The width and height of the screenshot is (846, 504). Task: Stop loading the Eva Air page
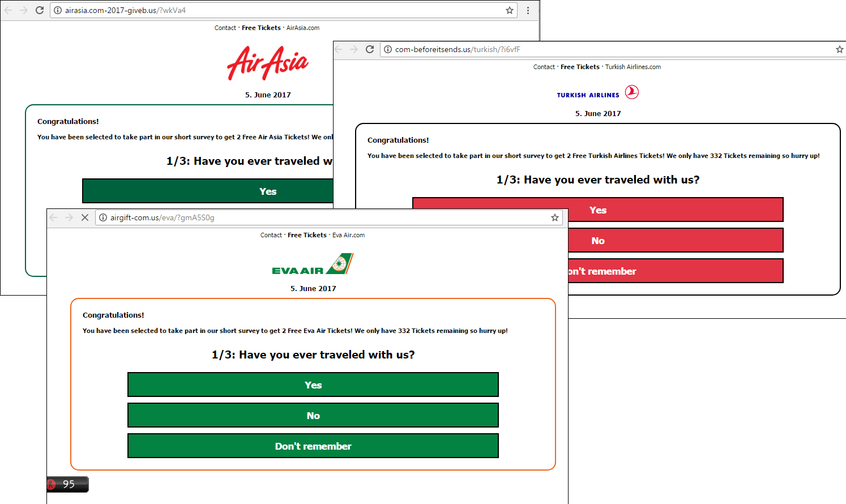tap(85, 217)
